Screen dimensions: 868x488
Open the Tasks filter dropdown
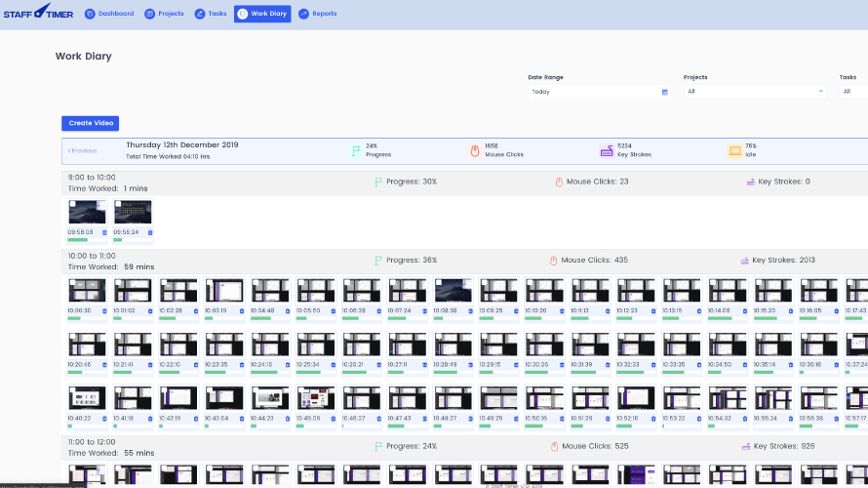(851, 92)
